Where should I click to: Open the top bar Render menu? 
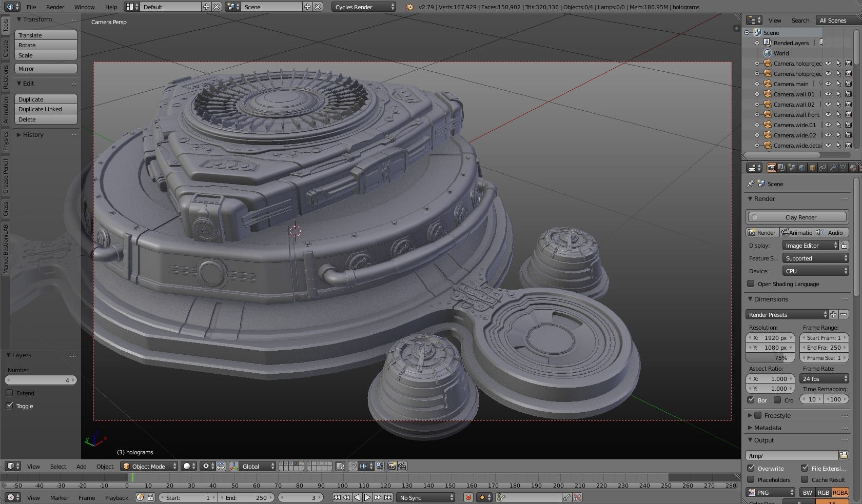(x=55, y=7)
